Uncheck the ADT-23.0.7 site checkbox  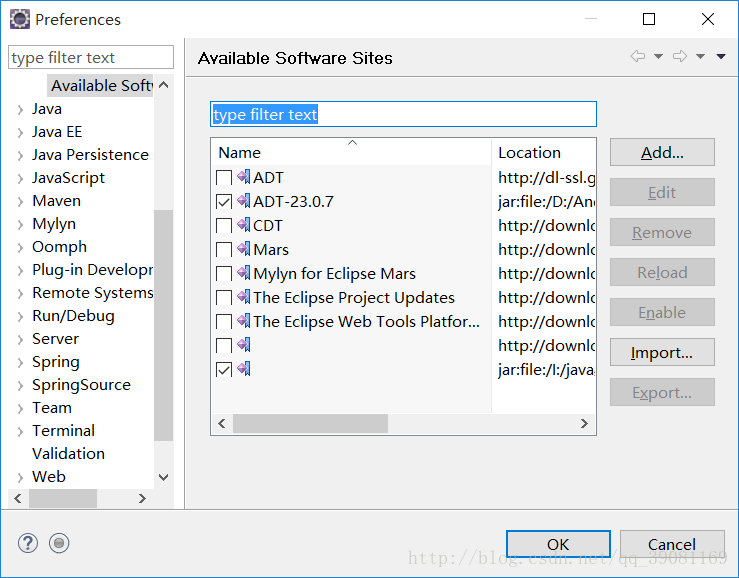pos(224,202)
